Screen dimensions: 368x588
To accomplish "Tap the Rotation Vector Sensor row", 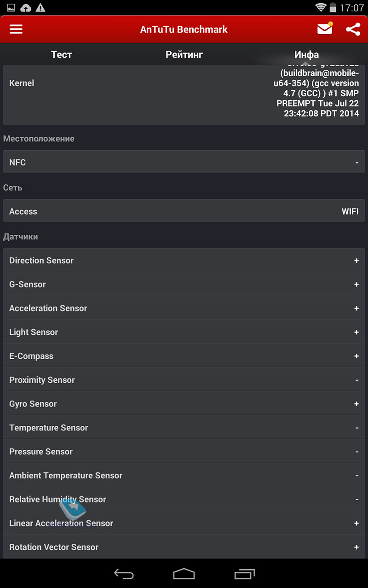I will tap(184, 547).
